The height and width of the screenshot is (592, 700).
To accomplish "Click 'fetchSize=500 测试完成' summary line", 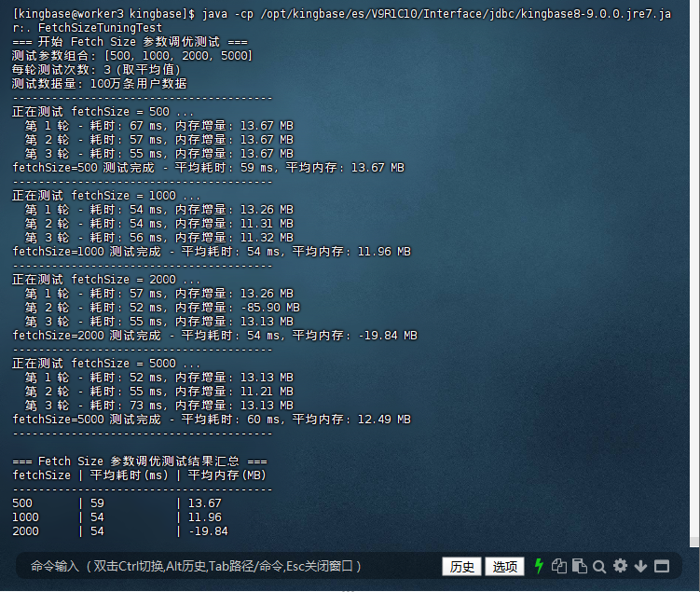I will point(208,168).
